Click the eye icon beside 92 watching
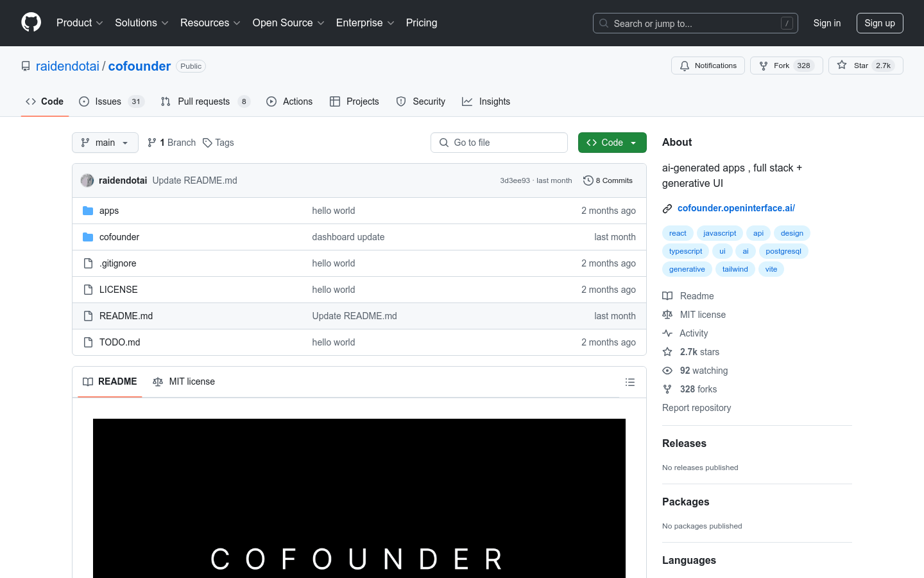The height and width of the screenshot is (578, 924). coord(667,371)
